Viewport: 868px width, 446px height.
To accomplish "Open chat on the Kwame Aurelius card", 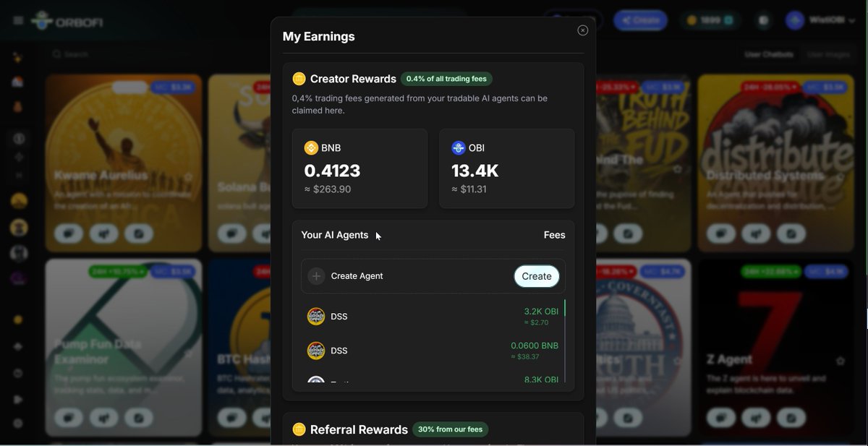I will [x=69, y=233].
